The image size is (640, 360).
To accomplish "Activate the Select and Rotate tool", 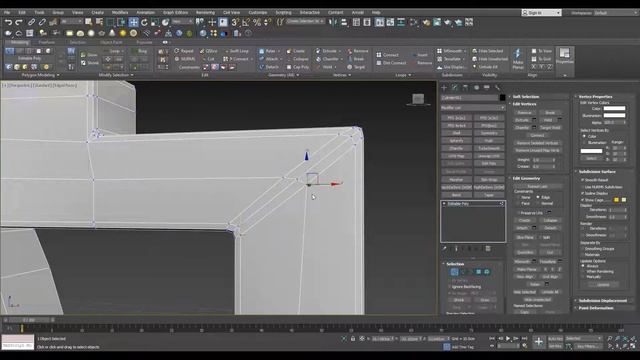I will [144, 22].
